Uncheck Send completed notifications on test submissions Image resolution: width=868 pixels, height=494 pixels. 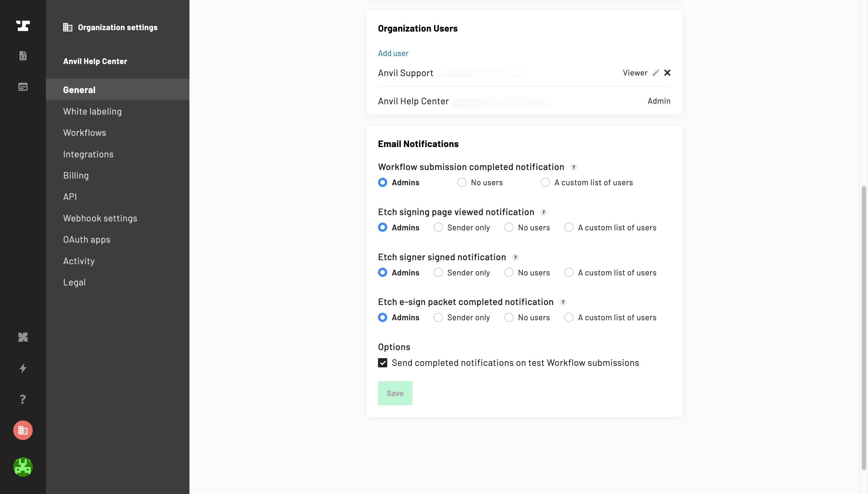tap(382, 363)
